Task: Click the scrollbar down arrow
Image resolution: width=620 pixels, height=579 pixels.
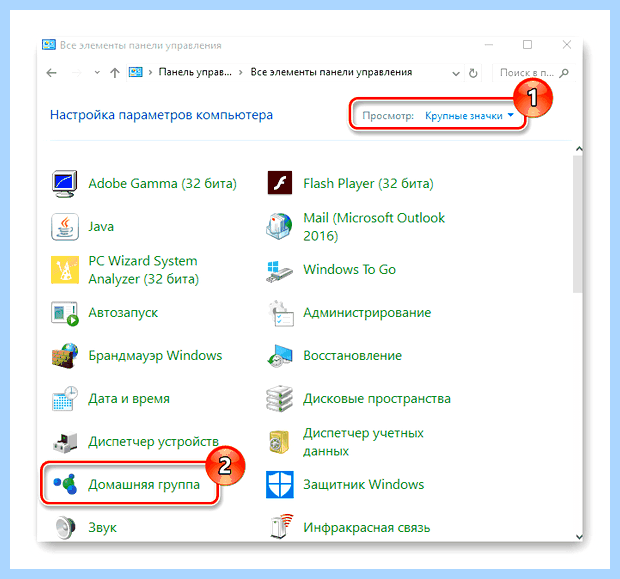Action: (579, 537)
